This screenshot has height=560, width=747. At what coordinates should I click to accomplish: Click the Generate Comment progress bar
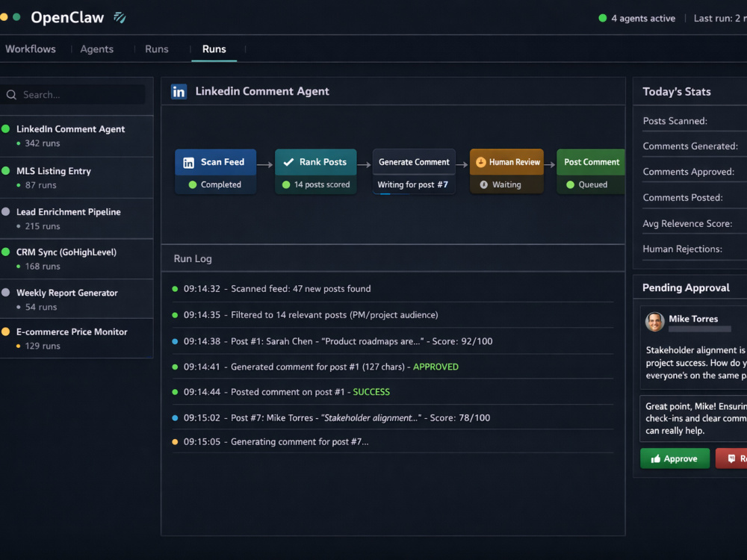click(414, 194)
